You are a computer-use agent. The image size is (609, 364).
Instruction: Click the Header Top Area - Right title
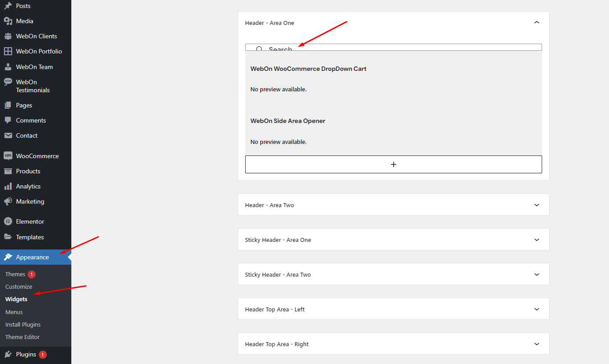coord(277,344)
